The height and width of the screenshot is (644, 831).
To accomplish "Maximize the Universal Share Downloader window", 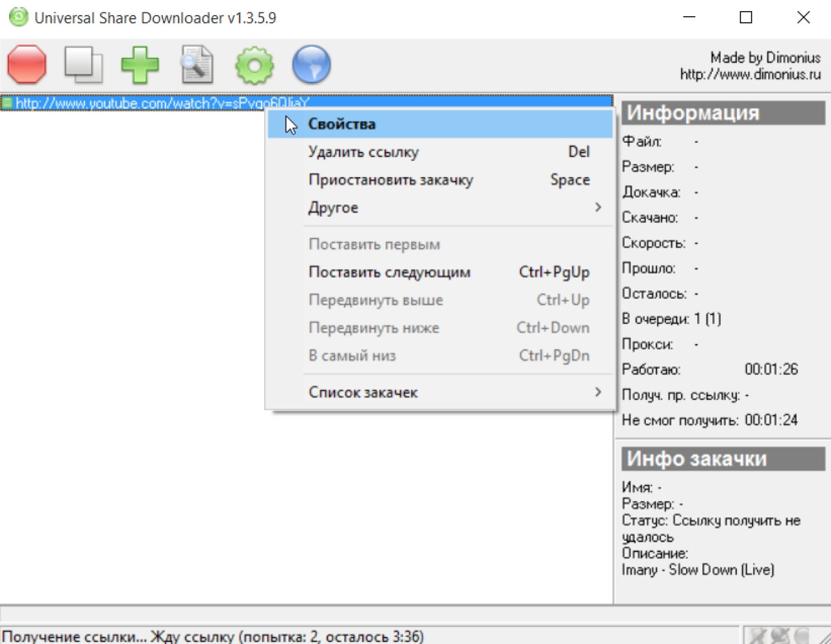I will 746,18.
